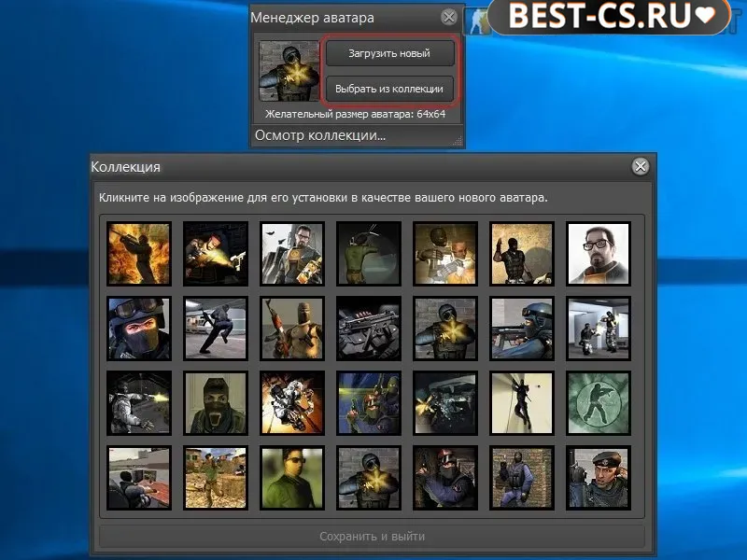This screenshot has height=560, width=747.
Task: Pick figure climbing a white wall avatar
Action: point(522,403)
